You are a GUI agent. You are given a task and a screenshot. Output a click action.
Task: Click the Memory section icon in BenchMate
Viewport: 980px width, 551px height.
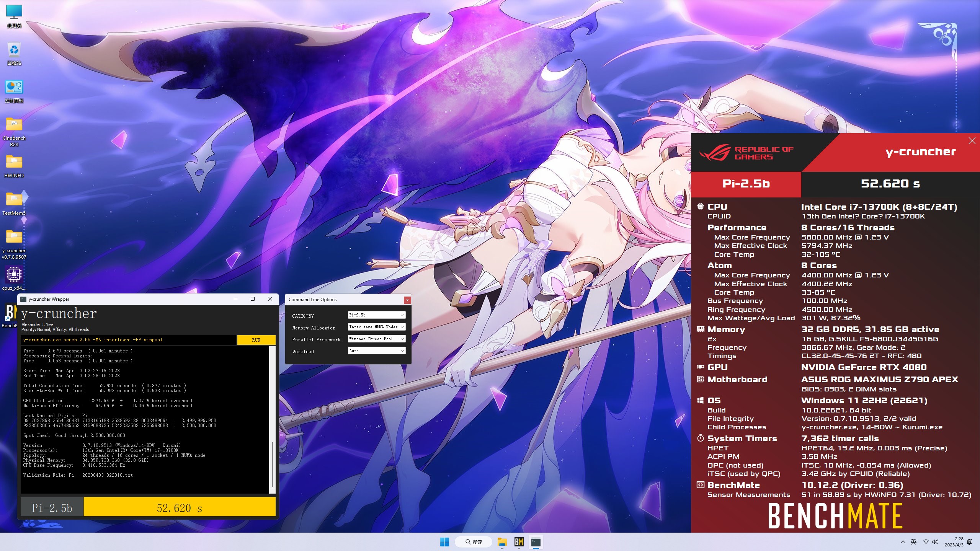click(x=700, y=329)
